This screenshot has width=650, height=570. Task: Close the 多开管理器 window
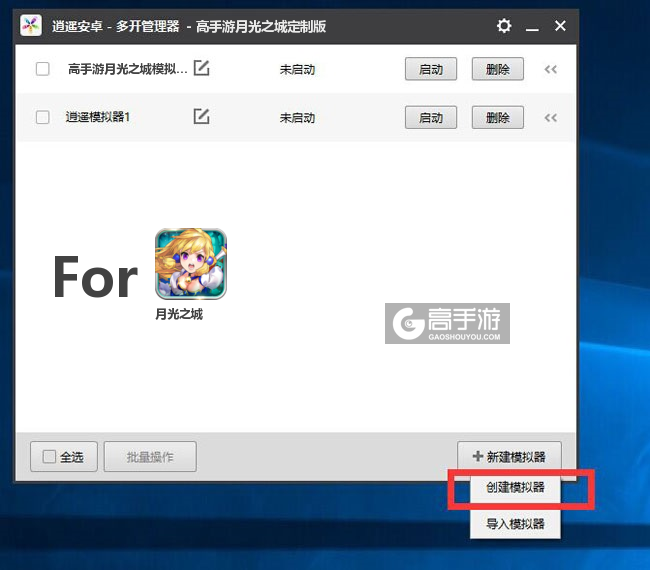coord(560,26)
